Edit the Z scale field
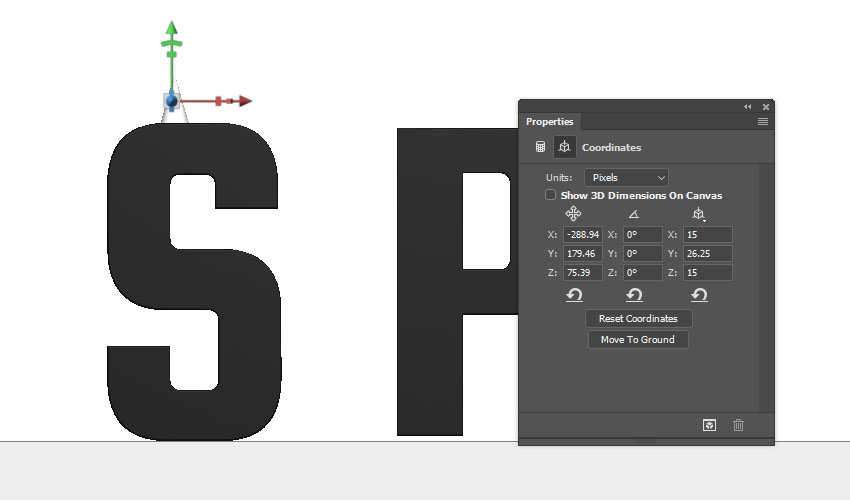The image size is (850, 501). pyautogui.click(x=707, y=272)
